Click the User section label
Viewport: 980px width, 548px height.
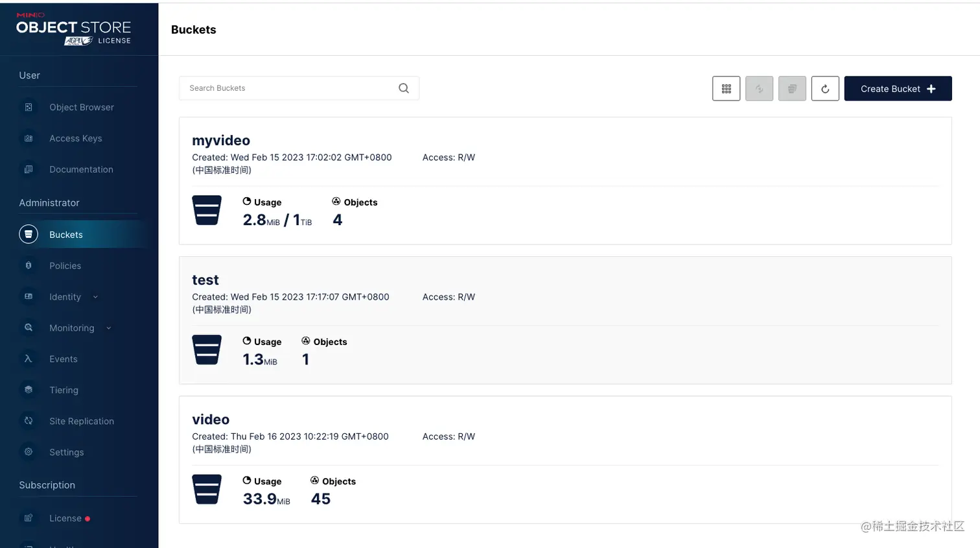[x=29, y=75]
